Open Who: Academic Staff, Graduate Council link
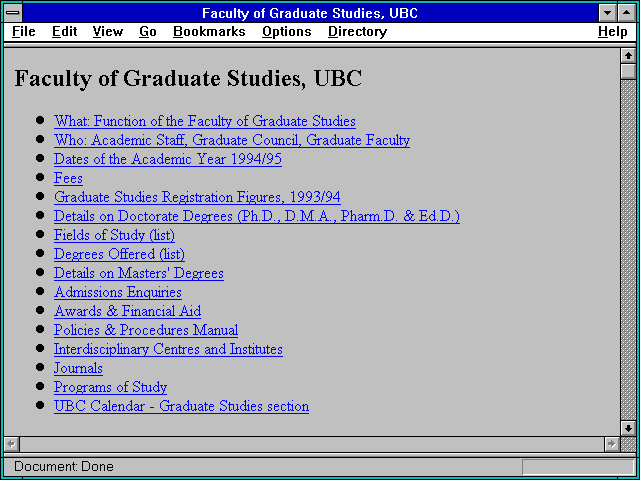Viewport: 640px width, 480px height. click(x=232, y=140)
